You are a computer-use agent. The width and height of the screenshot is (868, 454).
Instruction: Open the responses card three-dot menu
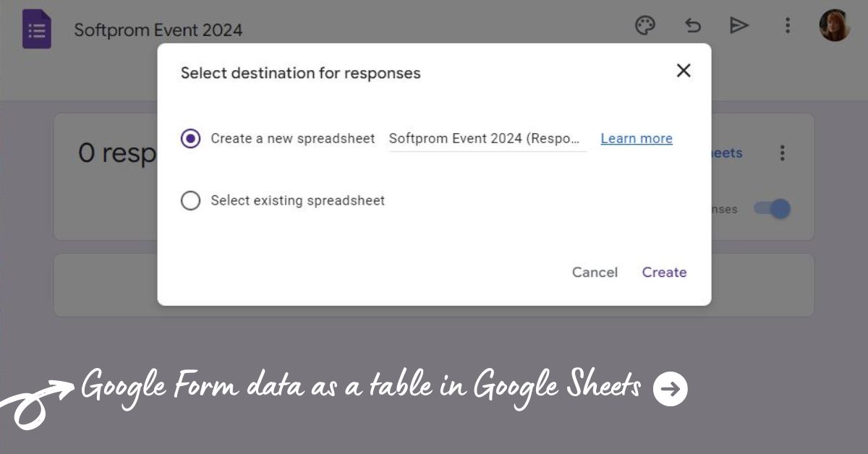[783, 153]
